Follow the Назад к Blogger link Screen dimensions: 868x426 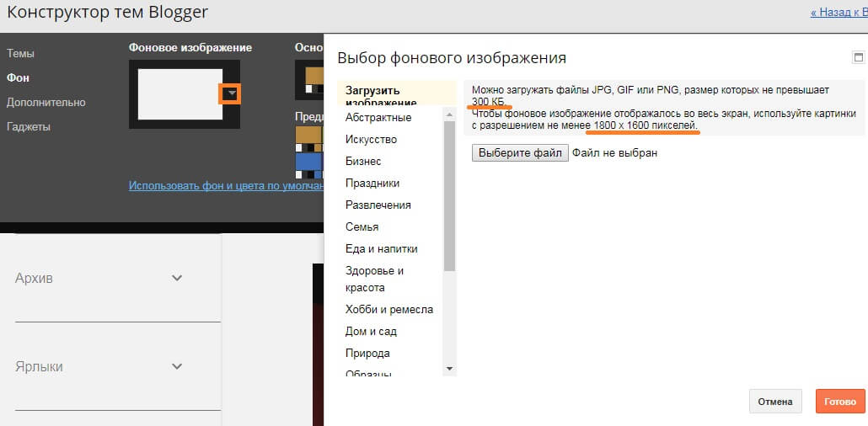coord(839,13)
